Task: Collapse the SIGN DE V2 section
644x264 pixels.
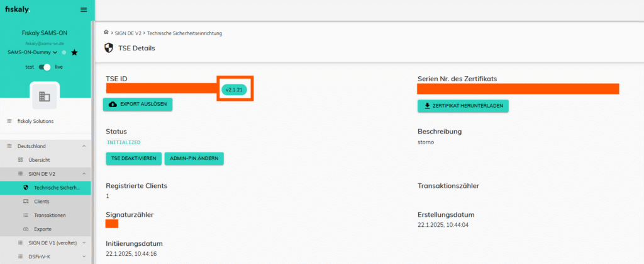Action: pyautogui.click(x=84, y=174)
